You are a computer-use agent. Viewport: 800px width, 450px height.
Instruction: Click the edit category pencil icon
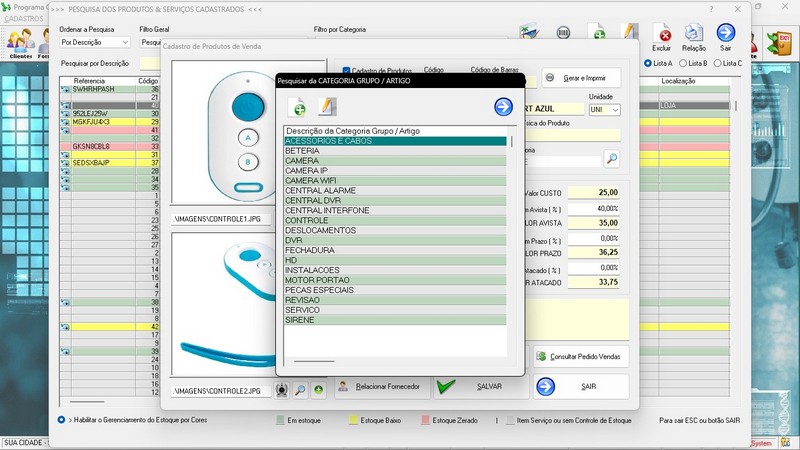pos(327,107)
